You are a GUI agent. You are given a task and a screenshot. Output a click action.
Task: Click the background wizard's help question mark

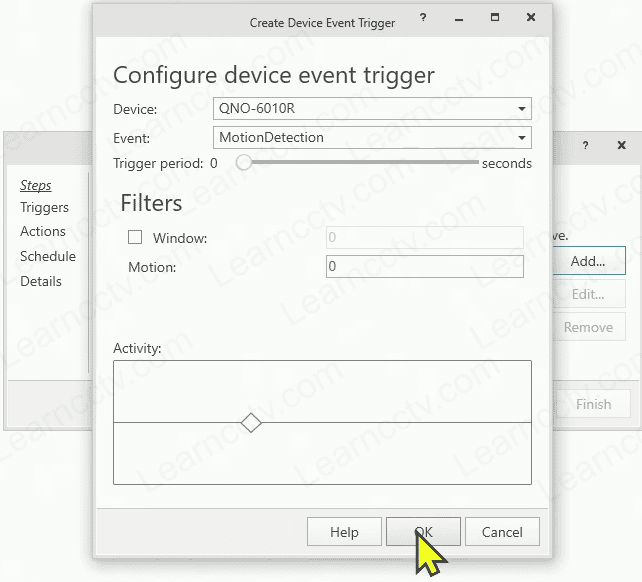[585, 145]
